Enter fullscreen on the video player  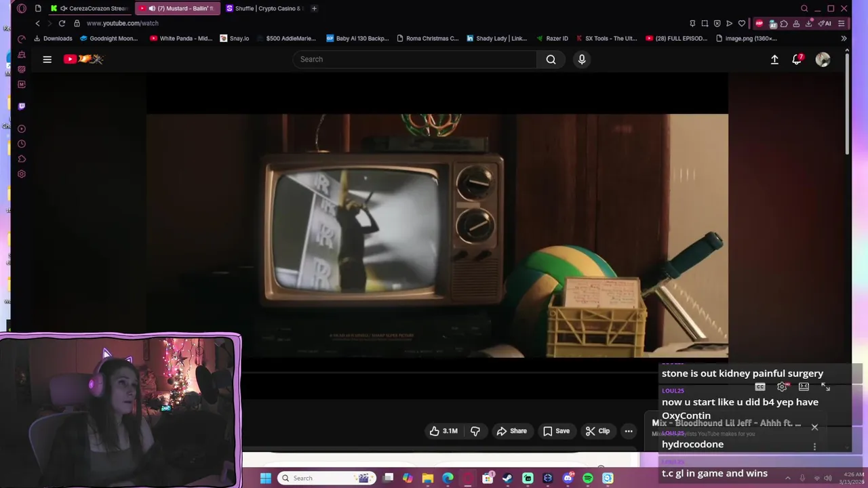tap(825, 387)
